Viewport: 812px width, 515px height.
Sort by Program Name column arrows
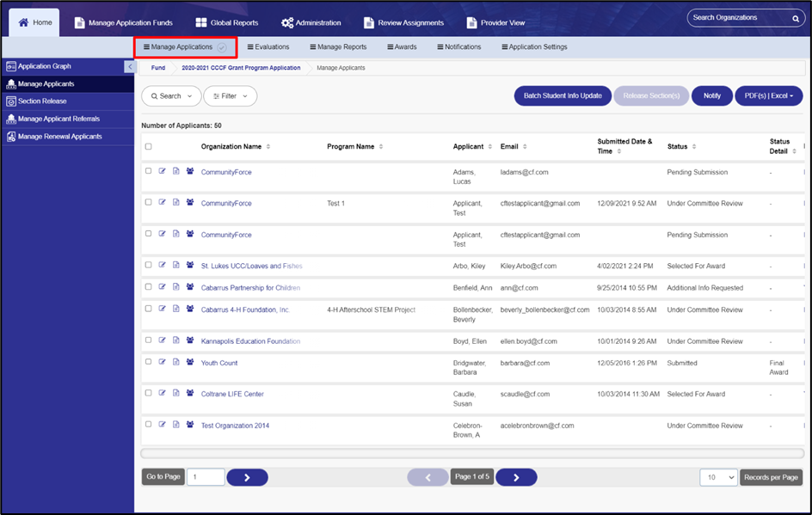(x=381, y=146)
